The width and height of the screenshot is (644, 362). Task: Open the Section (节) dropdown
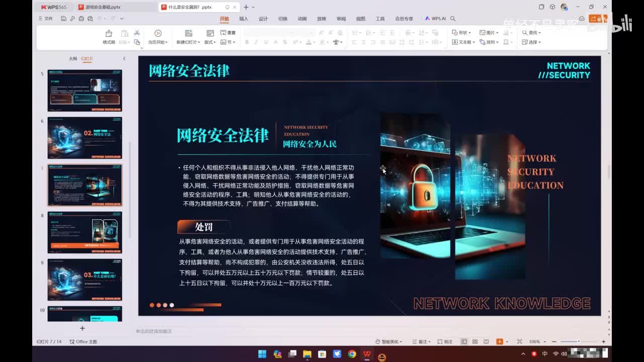228,42
